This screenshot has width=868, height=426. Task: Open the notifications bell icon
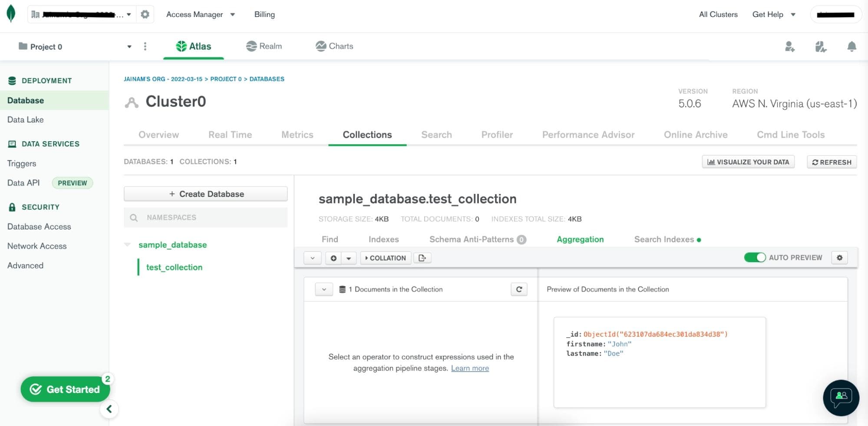851,47
